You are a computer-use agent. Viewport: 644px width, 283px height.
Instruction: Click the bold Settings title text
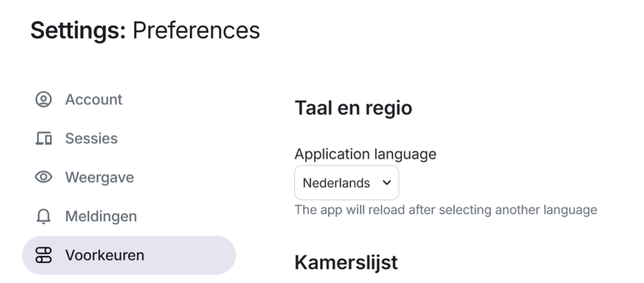point(78,31)
